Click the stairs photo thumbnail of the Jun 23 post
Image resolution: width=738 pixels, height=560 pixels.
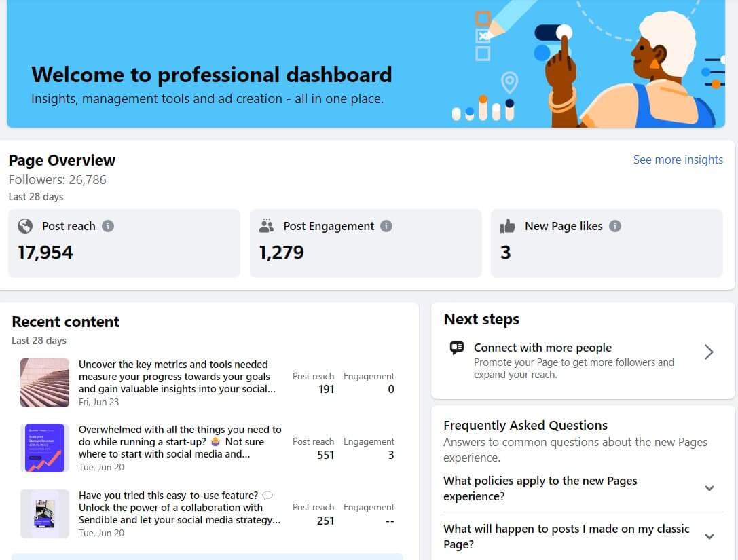pos(45,381)
